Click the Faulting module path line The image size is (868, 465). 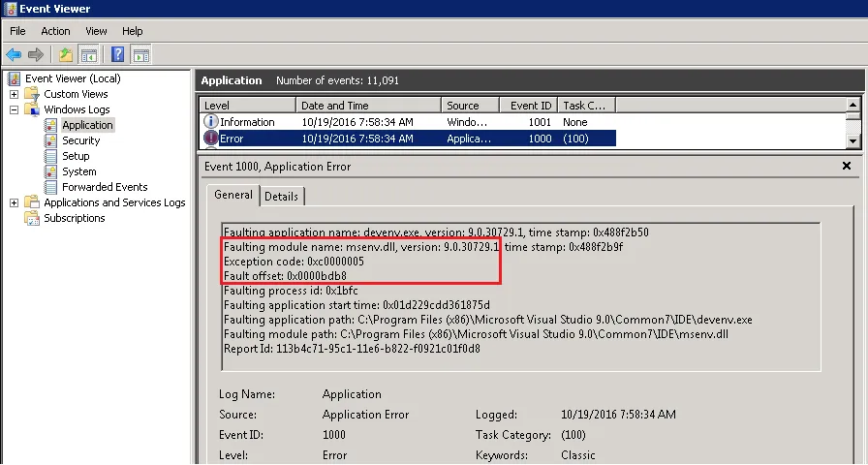476,334
